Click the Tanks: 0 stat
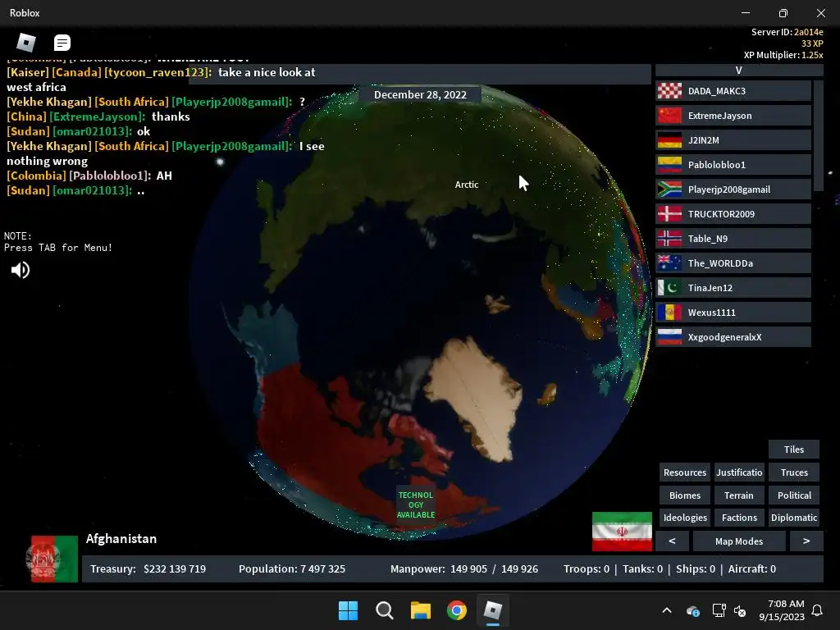The image size is (840, 630). click(641, 569)
